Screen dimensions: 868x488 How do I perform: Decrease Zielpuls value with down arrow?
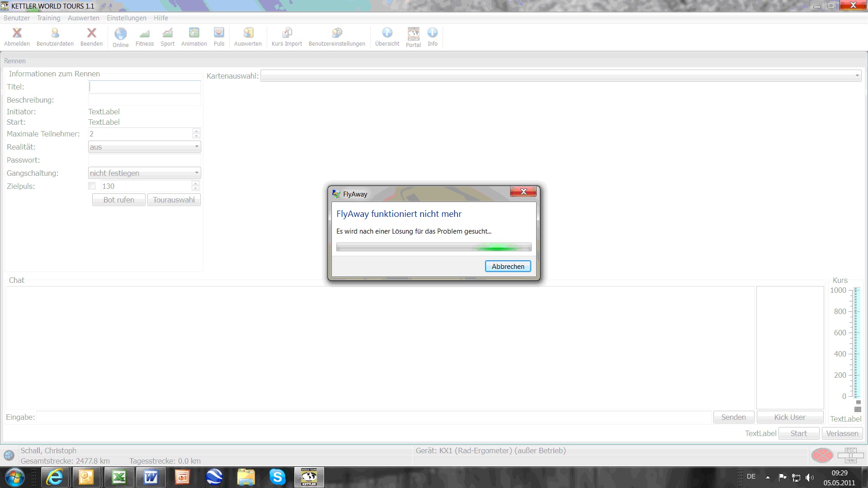pos(195,188)
